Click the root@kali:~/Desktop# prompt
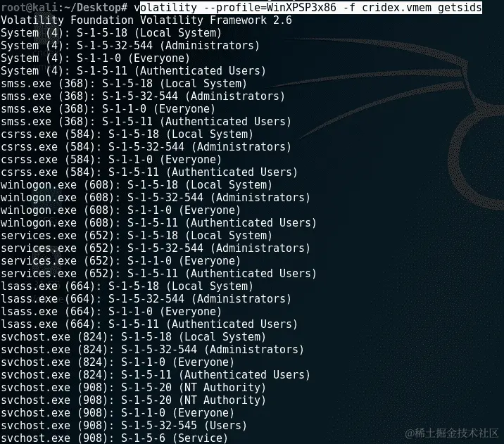The height and width of the screenshot is (444, 504). (64, 7)
